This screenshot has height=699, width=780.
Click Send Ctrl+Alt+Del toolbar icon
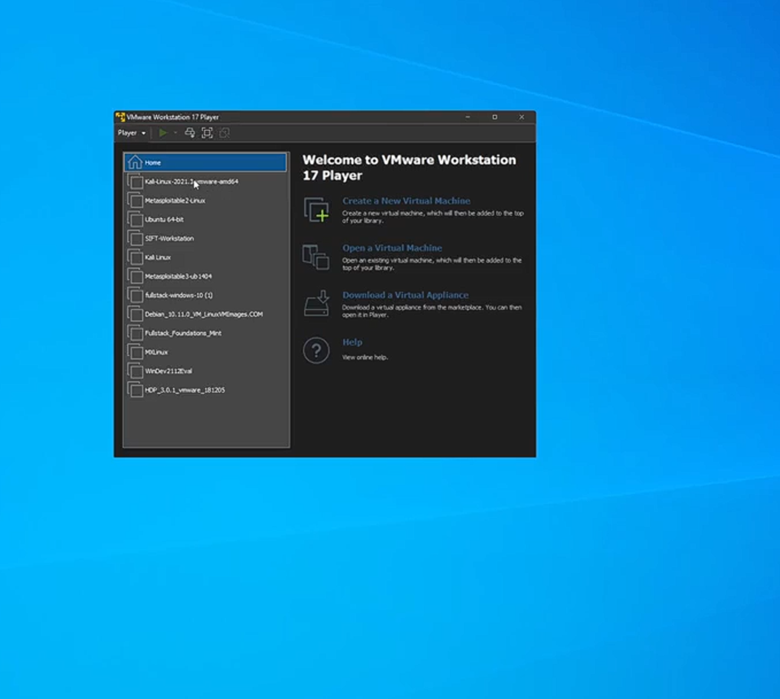(190, 133)
